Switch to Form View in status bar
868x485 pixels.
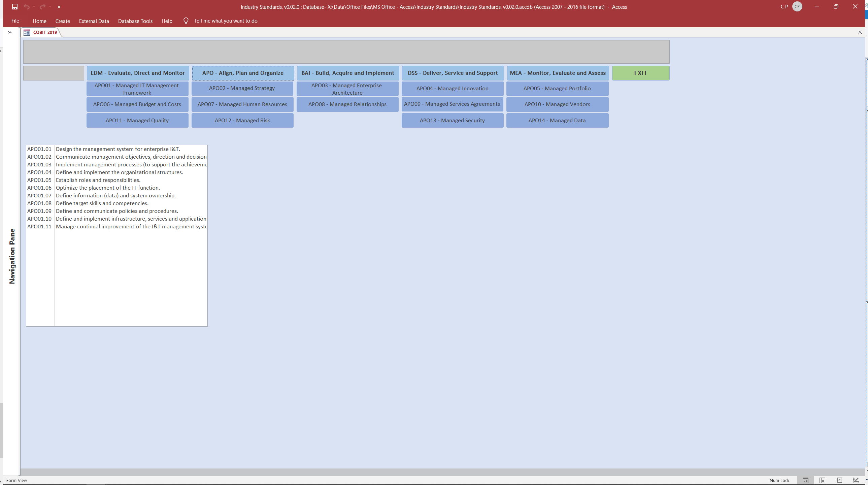tap(805, 480)
